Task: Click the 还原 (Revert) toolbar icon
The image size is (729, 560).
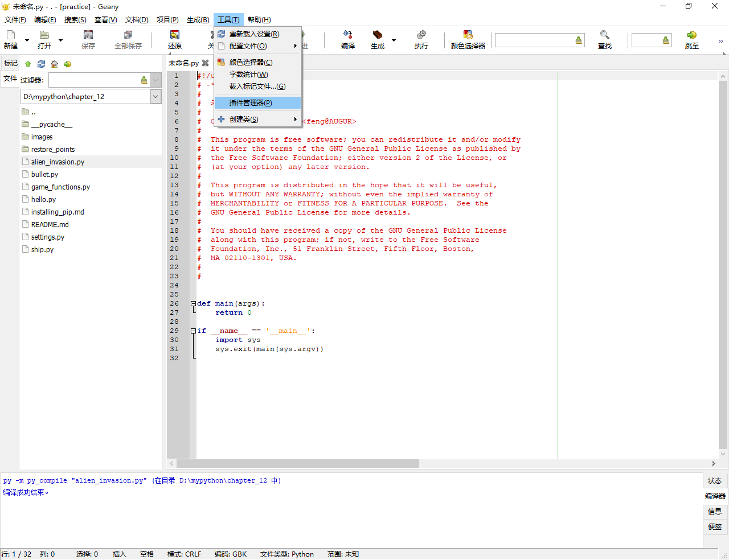Action: click(x=175, y=35)
